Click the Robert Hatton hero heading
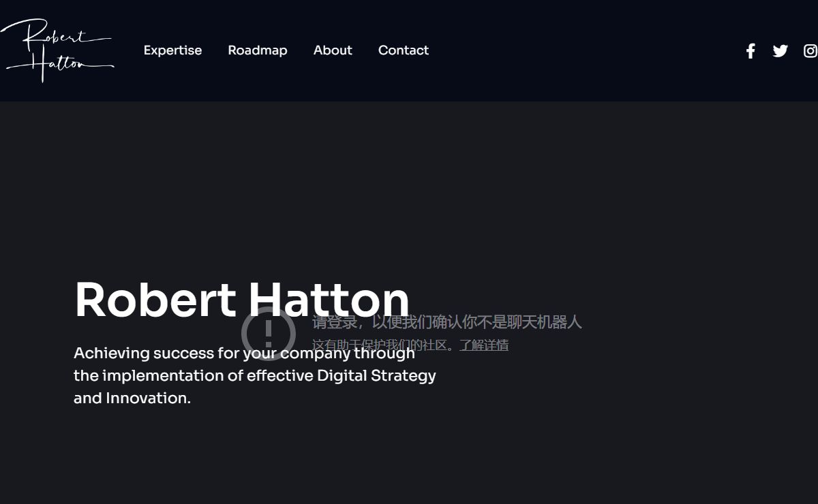Image resolution: width=818 pixels, height=504 pixels. (242, 300)
